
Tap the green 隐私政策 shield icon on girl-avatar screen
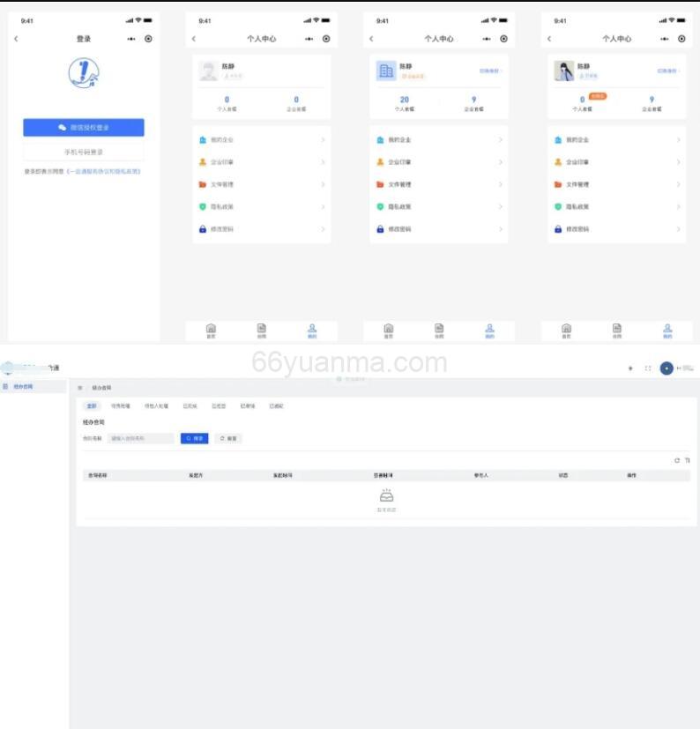point(558,207)
